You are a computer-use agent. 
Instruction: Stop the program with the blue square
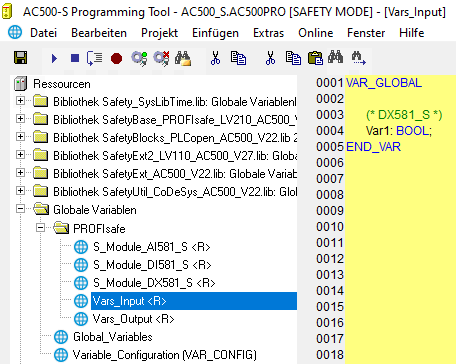(x=75, y=58)
